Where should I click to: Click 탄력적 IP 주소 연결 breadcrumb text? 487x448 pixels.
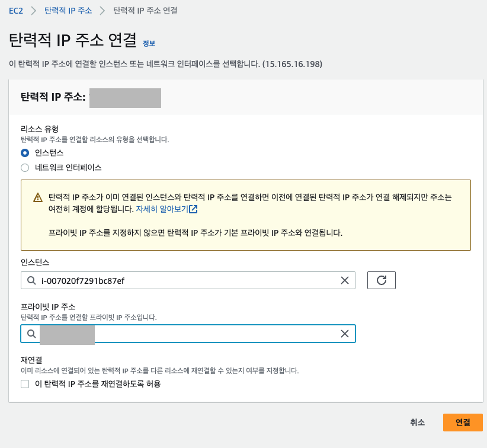click(x=145, y=11)
